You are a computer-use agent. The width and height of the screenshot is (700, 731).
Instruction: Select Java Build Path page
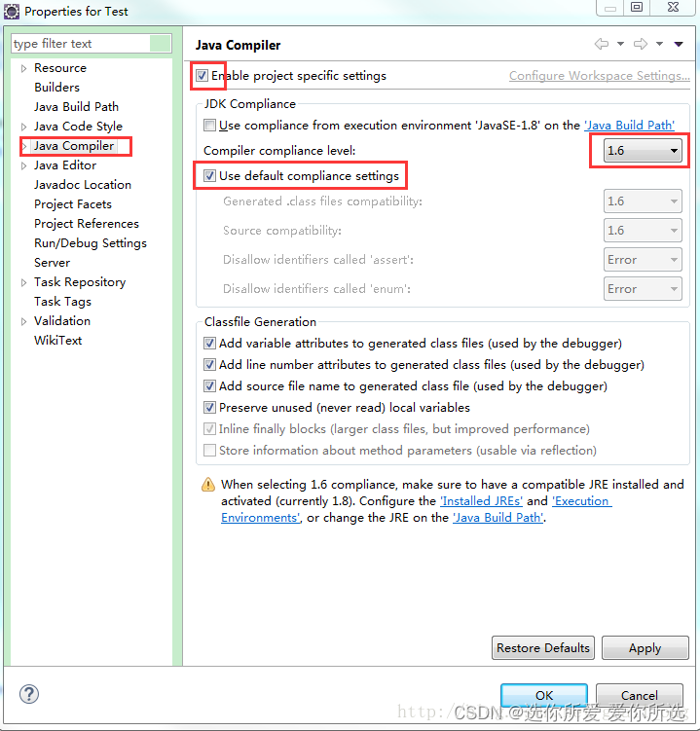pyautogui.click(x=76, y=107)
